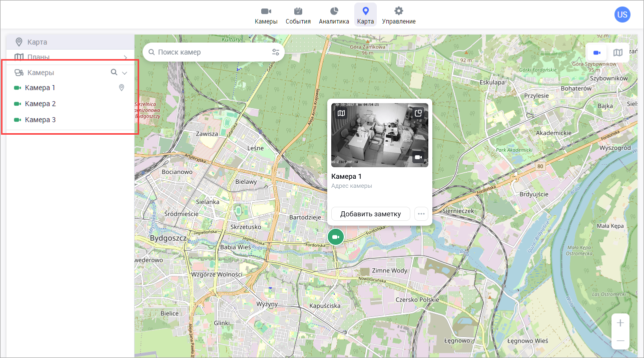Open the События tab
The height and width of the screenshot is (358, 644).
(298, 16)
